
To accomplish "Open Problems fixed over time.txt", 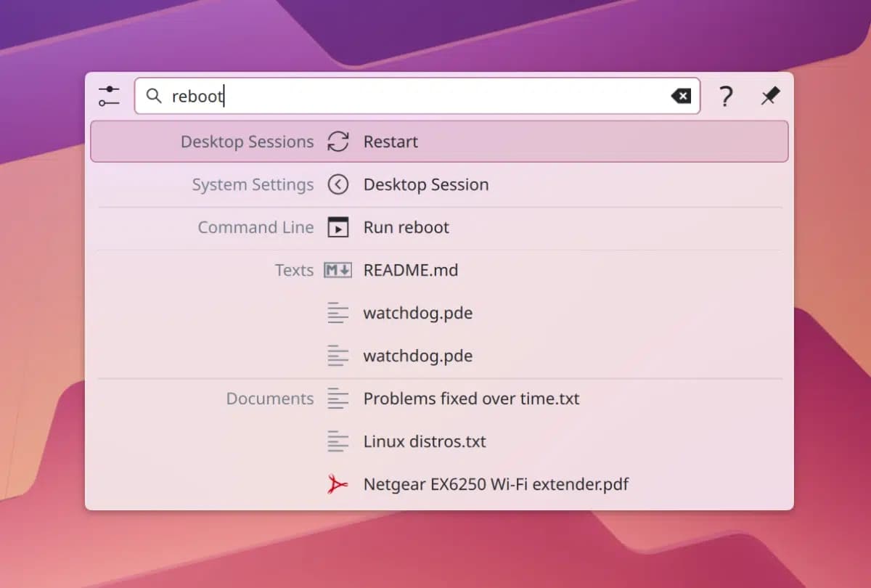I will [471, 399].
